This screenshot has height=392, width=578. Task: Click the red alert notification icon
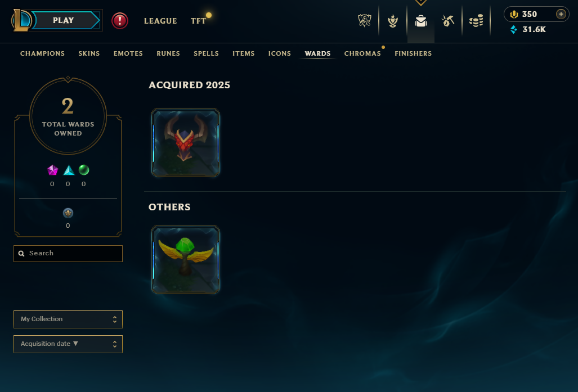coord(120,21)
